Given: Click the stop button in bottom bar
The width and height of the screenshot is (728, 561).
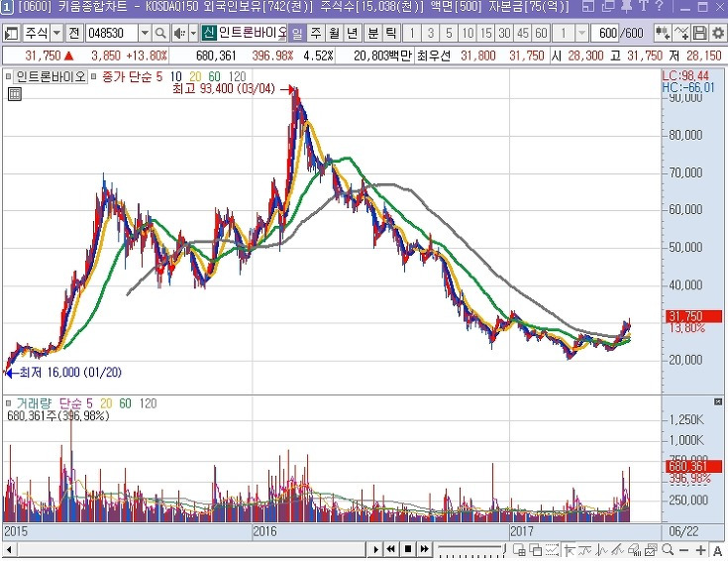Looking at the screenshot, I should pos(408,549).
